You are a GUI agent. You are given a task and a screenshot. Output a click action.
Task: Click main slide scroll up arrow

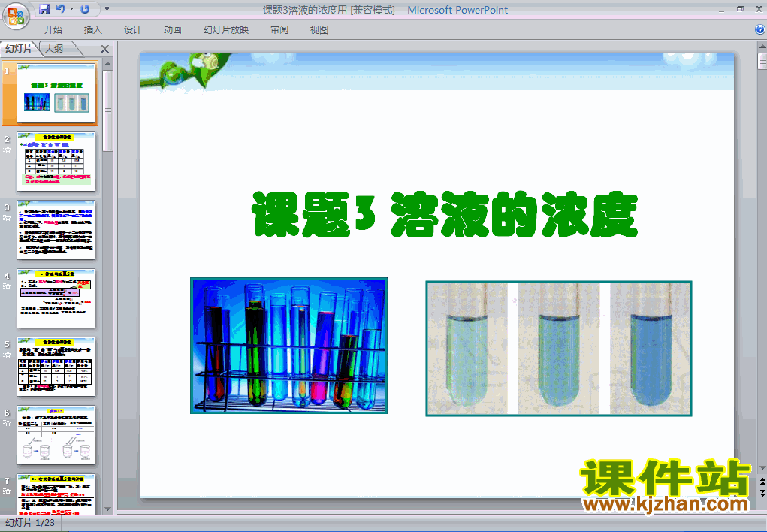click(762, 47)
